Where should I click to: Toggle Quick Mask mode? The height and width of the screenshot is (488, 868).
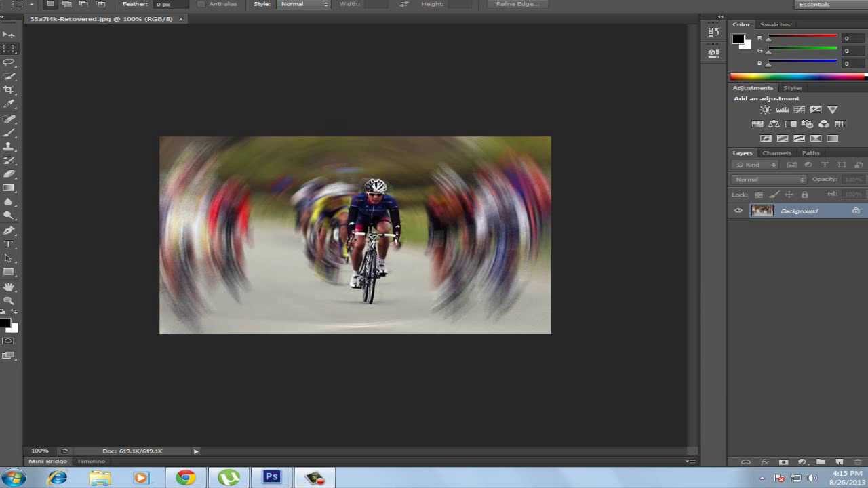pos(8,341)
